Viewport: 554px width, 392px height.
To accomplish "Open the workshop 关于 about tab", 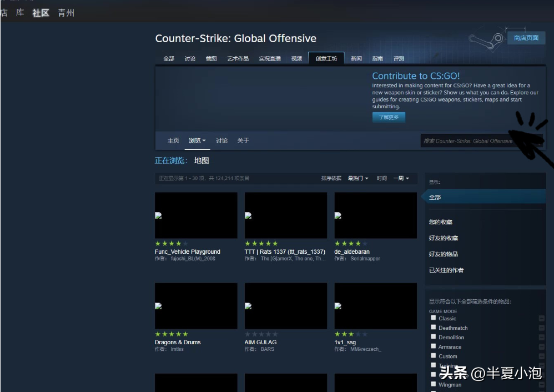I will [243, 140].
